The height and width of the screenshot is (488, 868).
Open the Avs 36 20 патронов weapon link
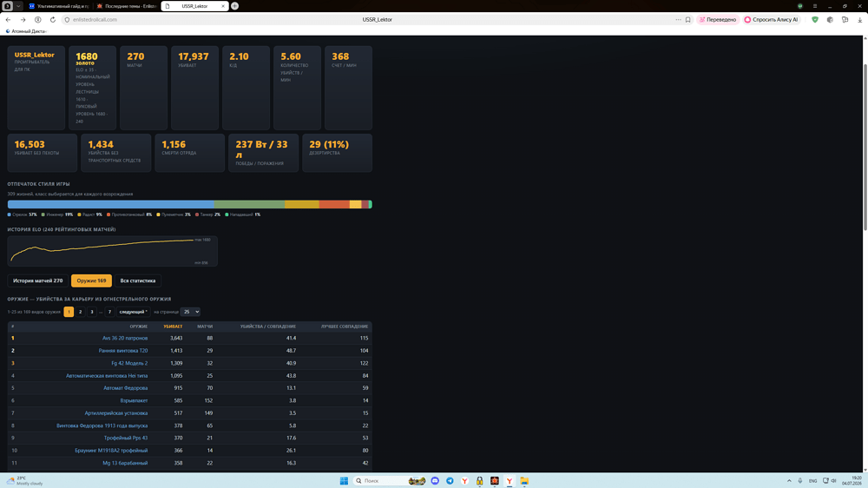tap(125, 338)
